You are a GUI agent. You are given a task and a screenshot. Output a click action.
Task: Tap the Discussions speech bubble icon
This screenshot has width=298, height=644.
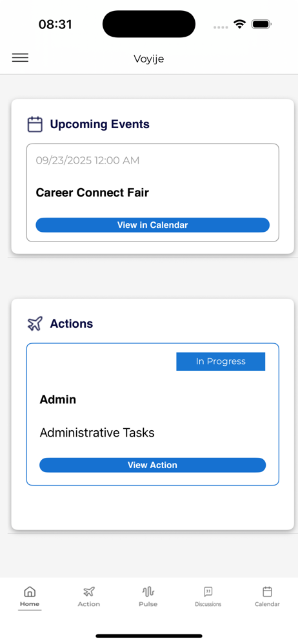coord(208,592)
